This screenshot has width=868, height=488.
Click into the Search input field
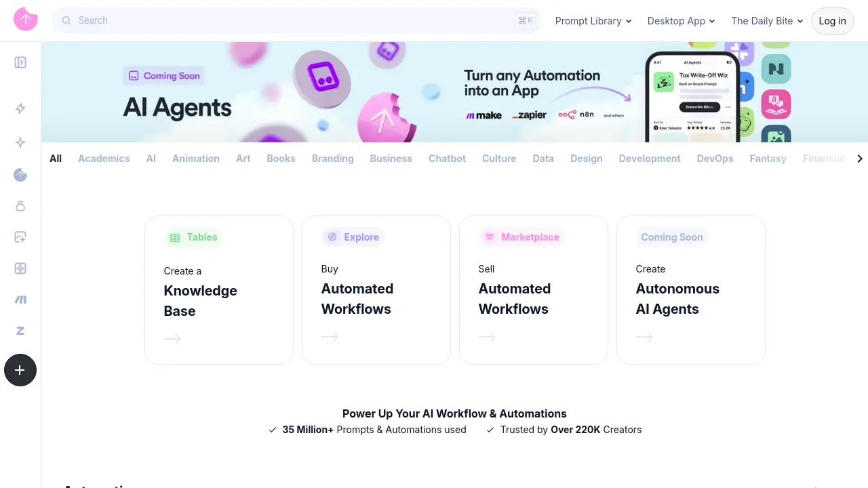[292, 20]
